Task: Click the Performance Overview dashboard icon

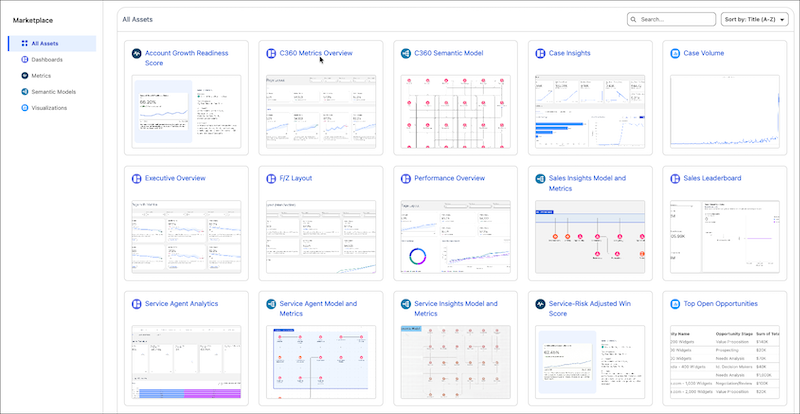Action: click(406, 179)
